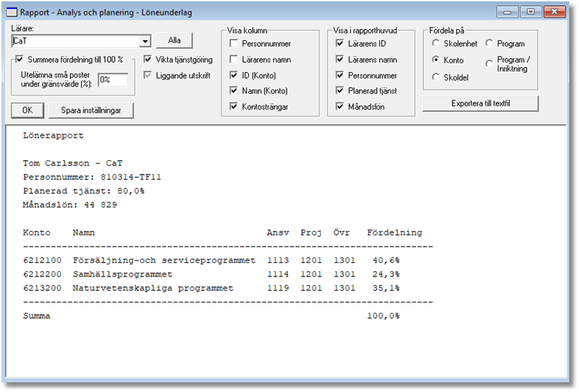Select Skolenhet radio button
This screenshot has width=579, height=392.
[x=436, y=44]
